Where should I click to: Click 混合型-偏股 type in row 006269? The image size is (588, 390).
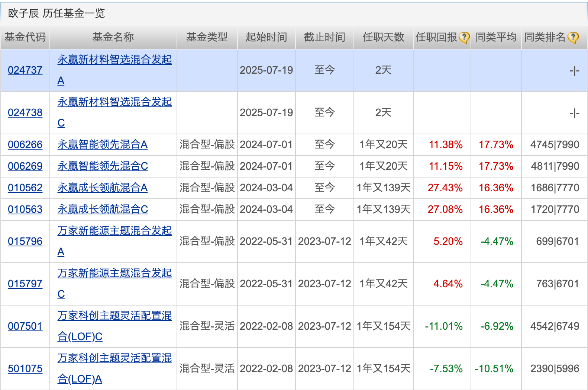[207, 166]
